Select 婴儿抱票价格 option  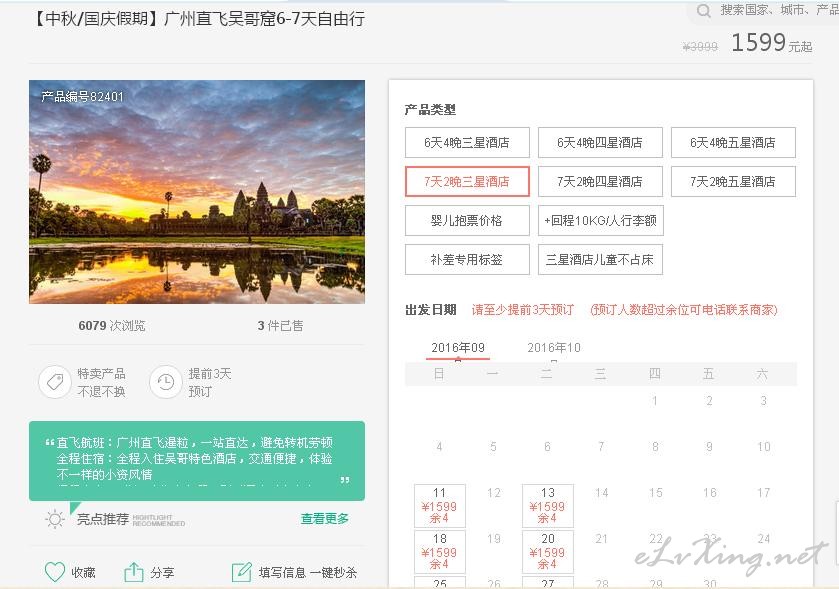tap(467, 220)
